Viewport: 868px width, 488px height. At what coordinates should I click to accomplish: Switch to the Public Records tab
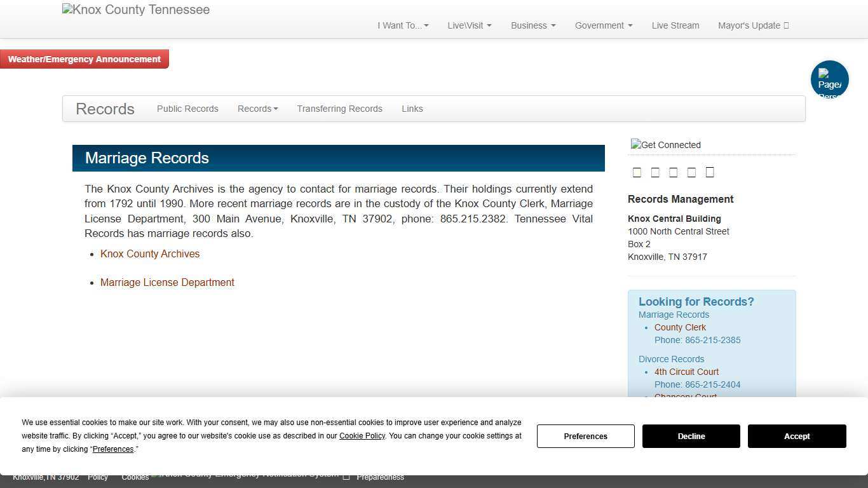[187, 109]
